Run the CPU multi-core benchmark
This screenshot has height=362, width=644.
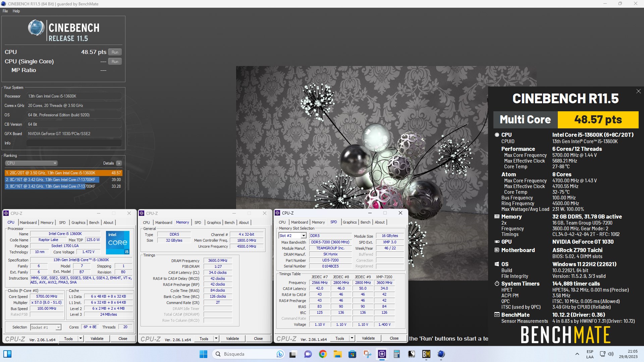(115, 52)
